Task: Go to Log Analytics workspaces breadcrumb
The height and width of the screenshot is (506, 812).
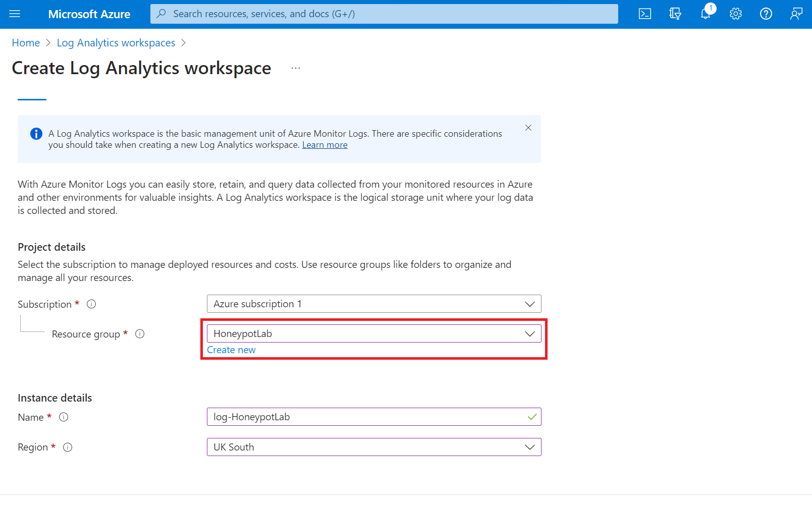Action: coord(116,43)
